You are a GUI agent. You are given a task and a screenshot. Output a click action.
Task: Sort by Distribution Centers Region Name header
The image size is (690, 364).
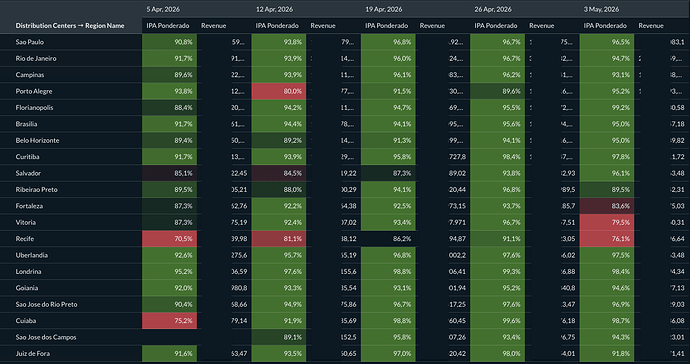click(x=70, y=26)
